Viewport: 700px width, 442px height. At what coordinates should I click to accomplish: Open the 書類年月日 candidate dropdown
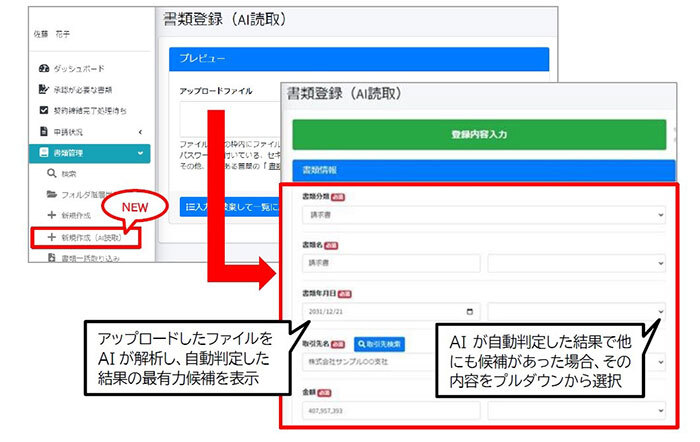576,311
